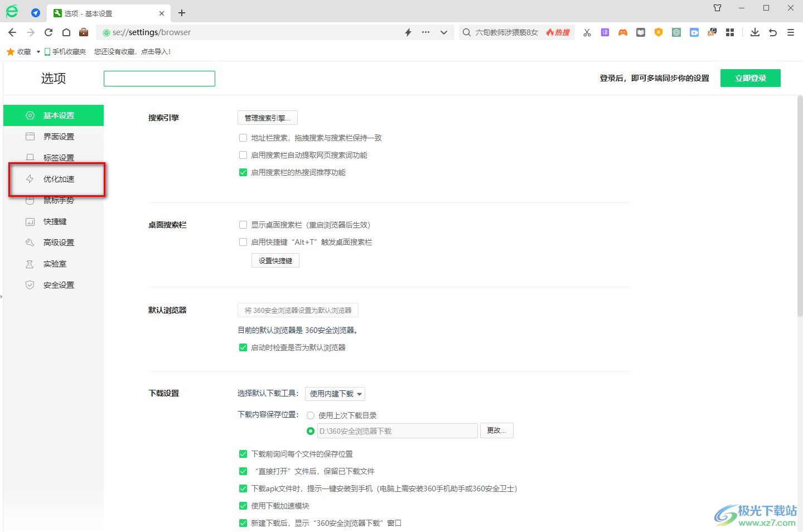Open the briefcase icon beside the address bar

click(x=84, y=32)
